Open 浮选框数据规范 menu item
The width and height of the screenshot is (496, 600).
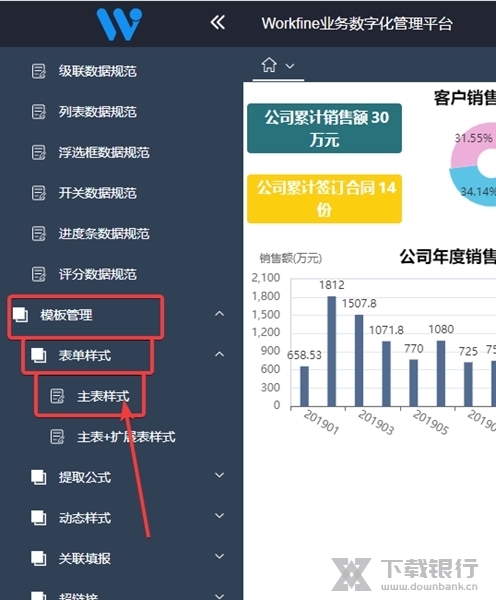pos(104,152)
